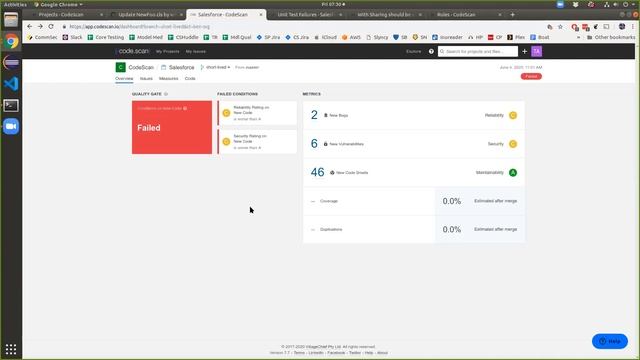
Task: Click the Maintainability A rating badge
Action: [x=513, y=173]
